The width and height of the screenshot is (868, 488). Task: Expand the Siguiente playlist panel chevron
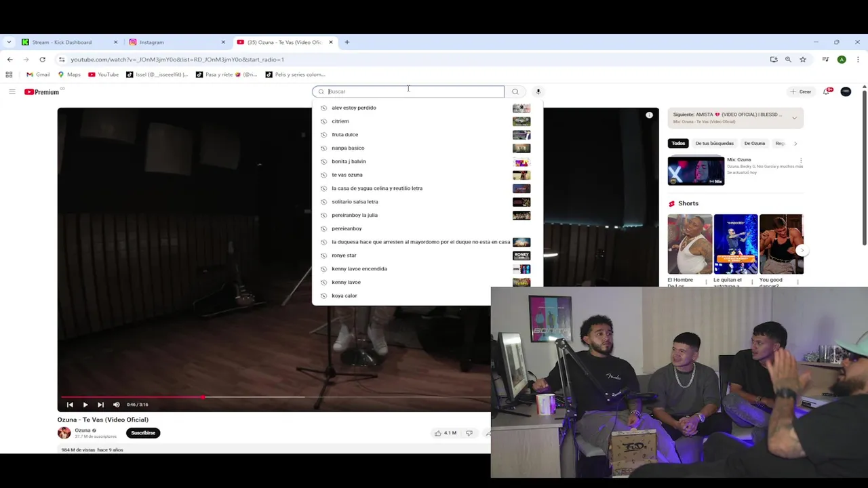(x=795, y=118)
